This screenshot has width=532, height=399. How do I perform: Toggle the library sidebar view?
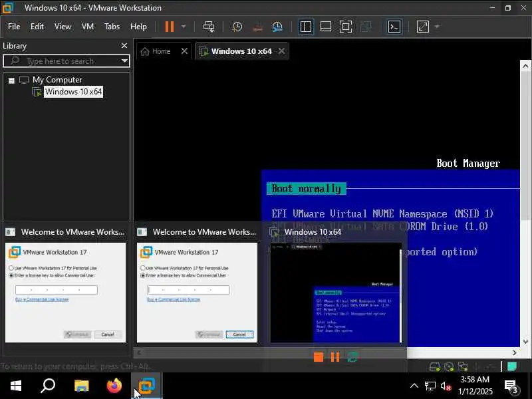coord(306,27)
